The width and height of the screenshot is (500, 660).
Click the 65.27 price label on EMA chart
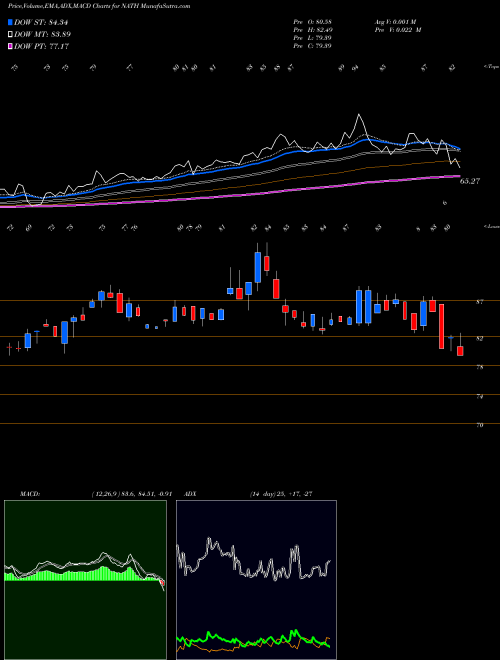(x=470, y=181)
